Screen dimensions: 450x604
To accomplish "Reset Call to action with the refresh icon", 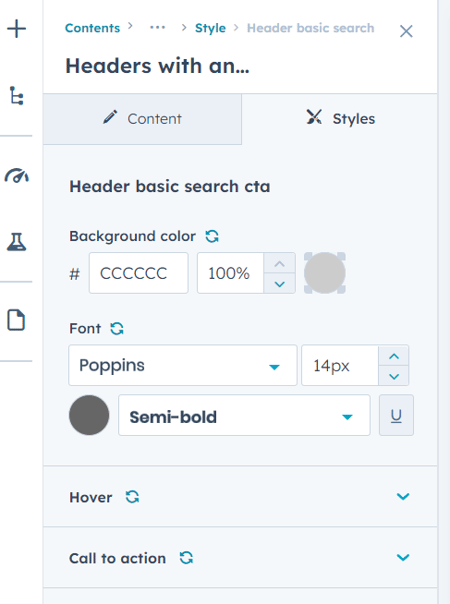I will 186,558.
